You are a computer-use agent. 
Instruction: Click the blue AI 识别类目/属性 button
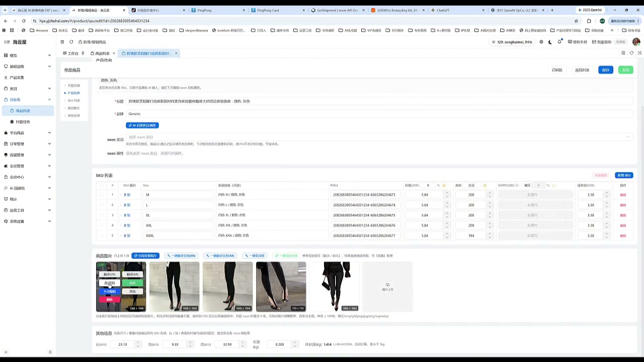tap(142, 125)
